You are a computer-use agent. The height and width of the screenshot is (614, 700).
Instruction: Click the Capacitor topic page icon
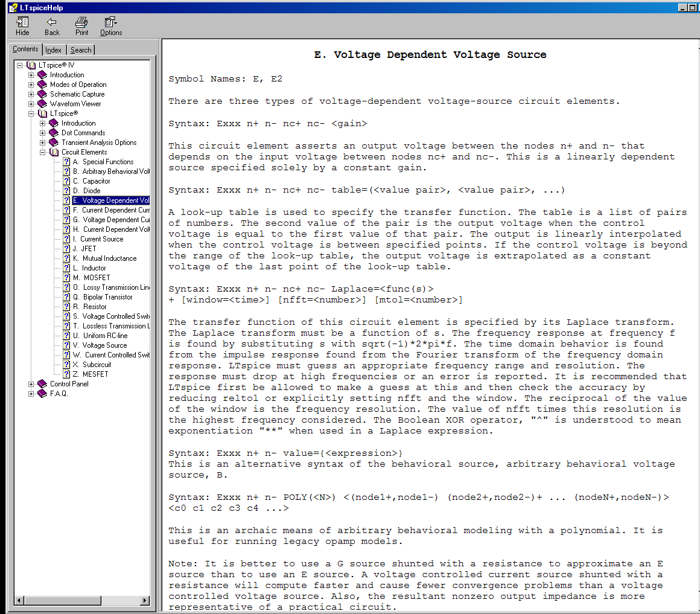point(66,181)
